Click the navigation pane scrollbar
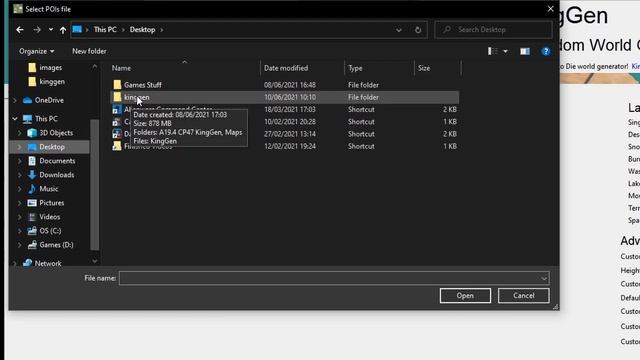This screenshot has height=360, width=640. pos(94,184)
